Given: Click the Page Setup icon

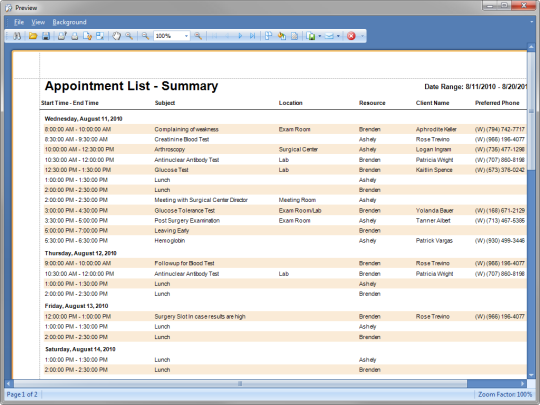Looking at the screenshot, I should (87, 36).
